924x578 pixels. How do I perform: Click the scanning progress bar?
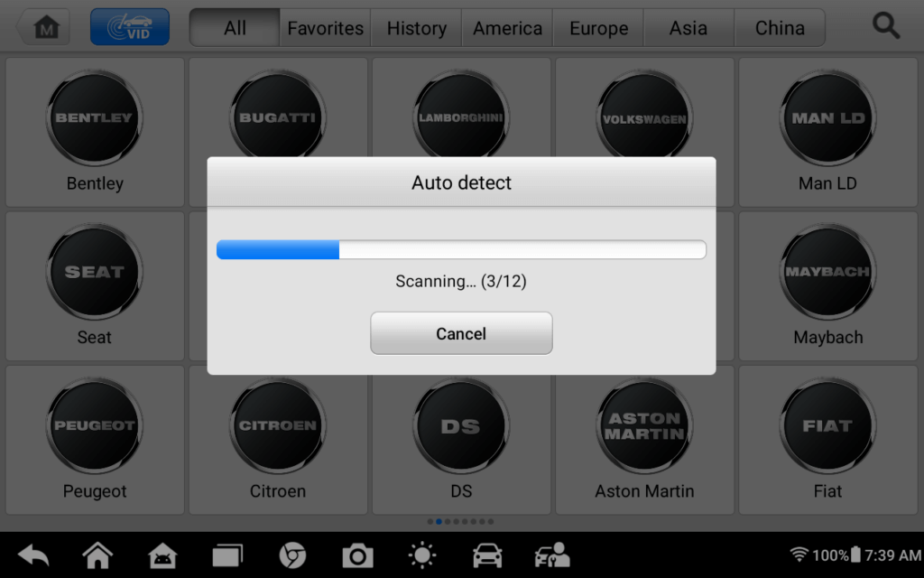point(461,250)
